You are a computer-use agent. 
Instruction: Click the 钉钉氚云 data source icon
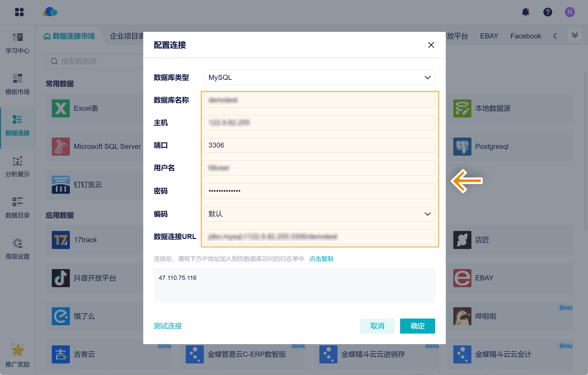point(61,184)
